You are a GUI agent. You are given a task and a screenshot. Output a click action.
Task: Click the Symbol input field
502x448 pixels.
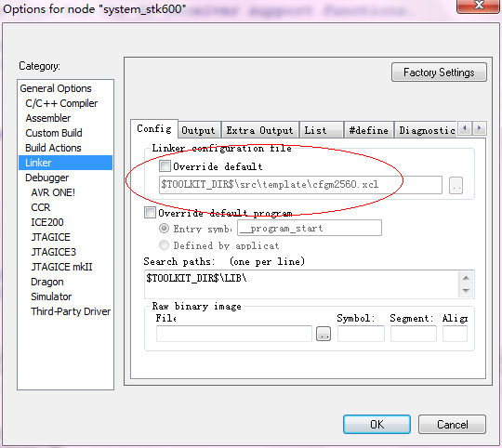click(361, 334)
